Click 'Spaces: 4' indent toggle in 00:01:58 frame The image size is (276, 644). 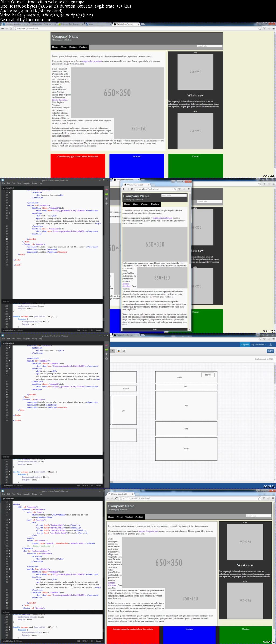(x=99, y=641)
